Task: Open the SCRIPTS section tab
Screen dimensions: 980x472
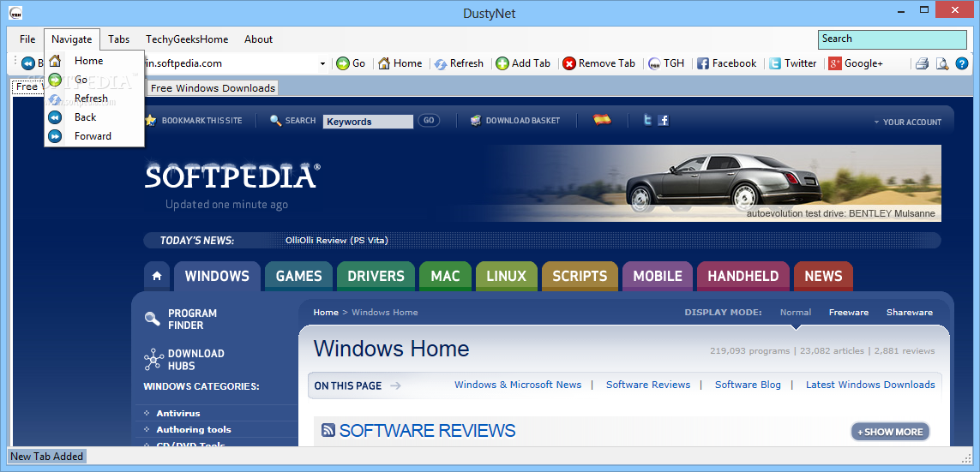Action: pos(580,276)
